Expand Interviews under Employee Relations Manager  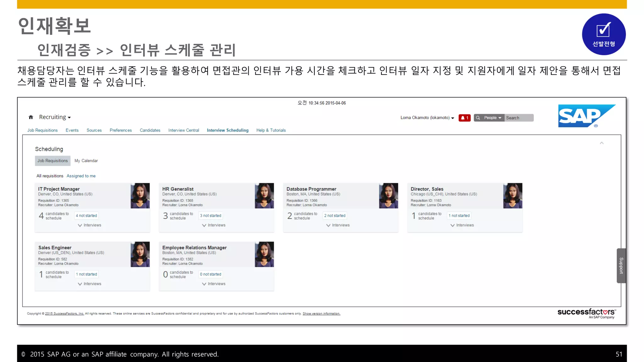pos(214,284)
